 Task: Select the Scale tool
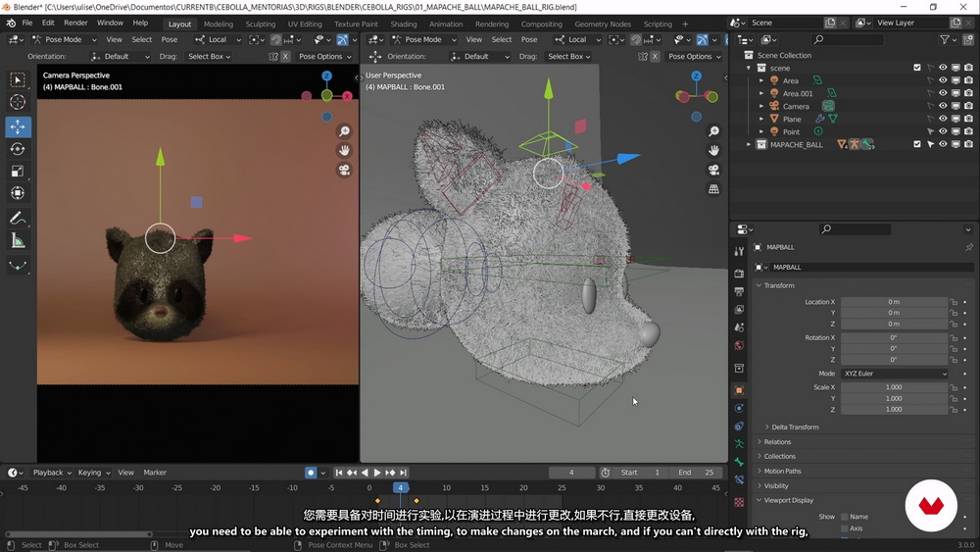click(x=18, y=171)
